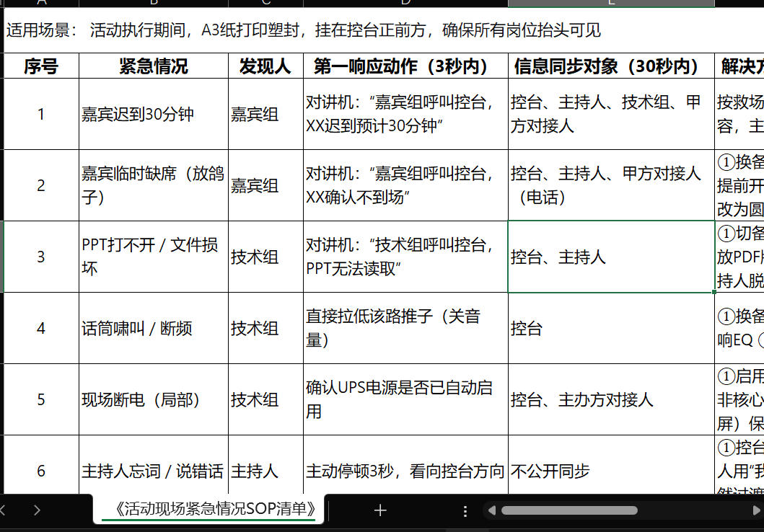Select cell 话筒啸叫 / 断频
This screenshot has height=532, width=764.
(x=154, y=328)
